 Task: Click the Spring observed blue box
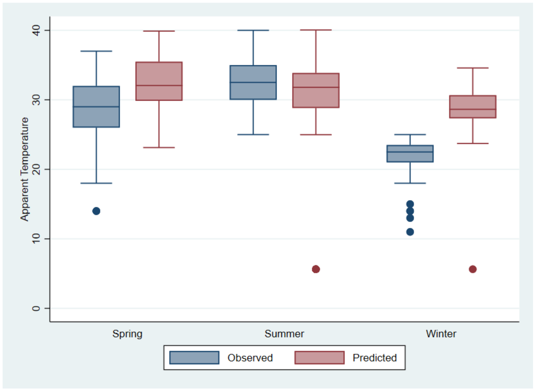[x=96, y=107]
